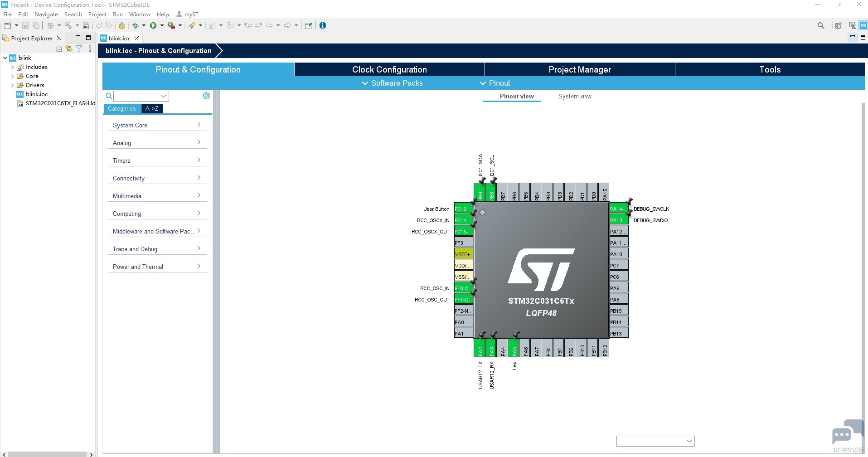
Task: Expand the Timers category
Action: pyautogui.click(x=157, y=160)
